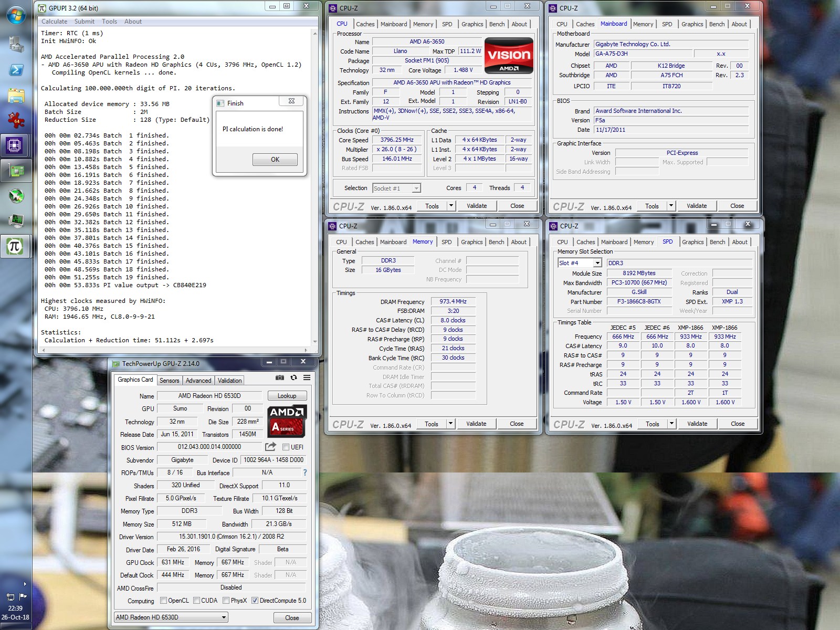
Task: Toggle the PhysX checkbox
Action: pos(226,601)
